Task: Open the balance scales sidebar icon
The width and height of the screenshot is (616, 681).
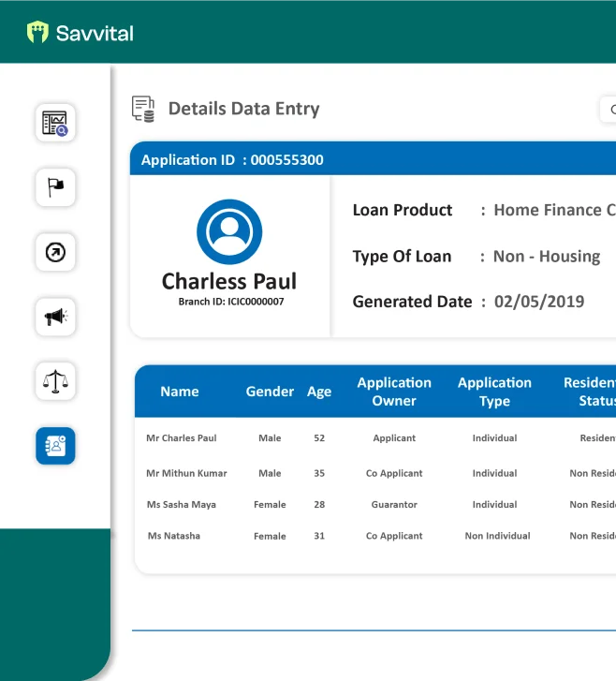Action: click(x=55, y=381)
